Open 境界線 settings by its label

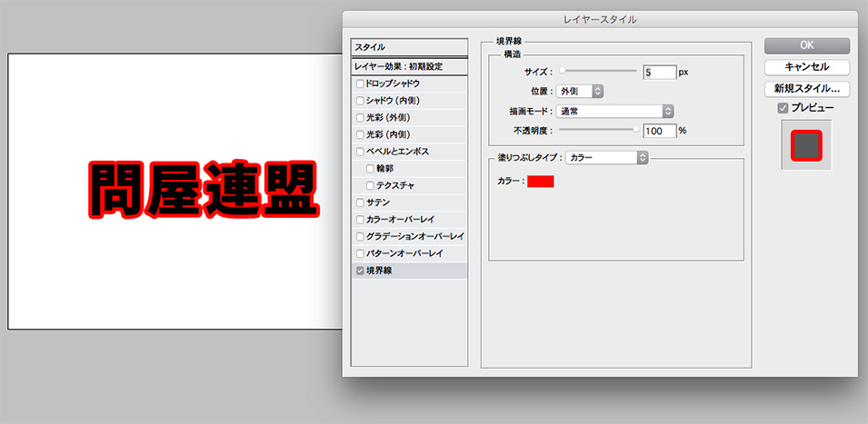pyautogui.click(x=379, y=271)
